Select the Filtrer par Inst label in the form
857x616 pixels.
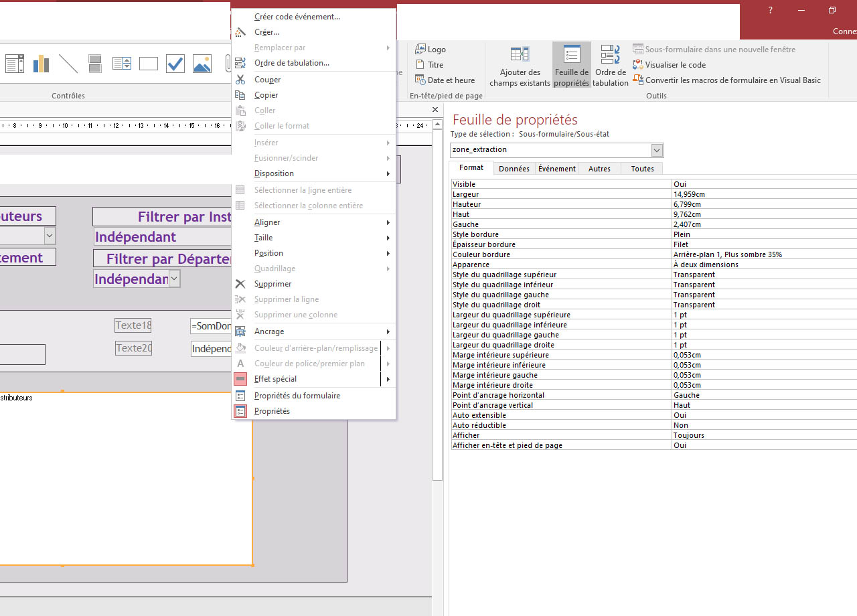pos(162,217)
